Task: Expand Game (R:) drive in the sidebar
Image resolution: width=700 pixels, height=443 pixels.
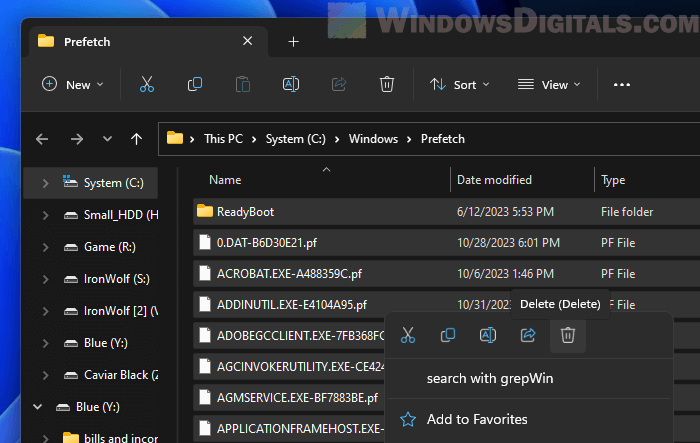Action: (45, 247)
